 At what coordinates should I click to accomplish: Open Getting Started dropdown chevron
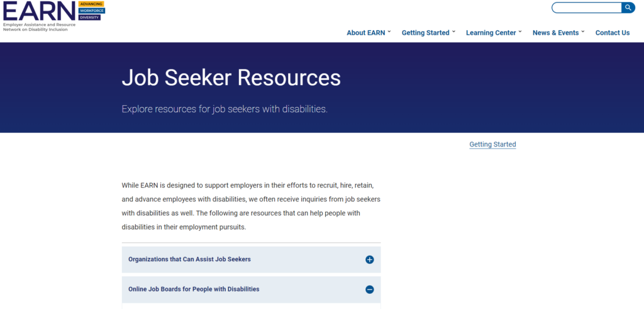coord(454,31)
